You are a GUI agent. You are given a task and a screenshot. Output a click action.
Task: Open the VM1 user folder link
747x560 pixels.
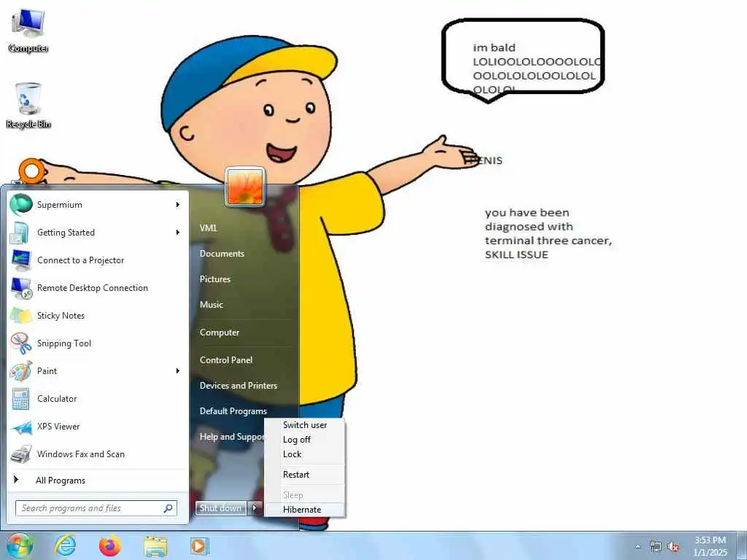208,228
